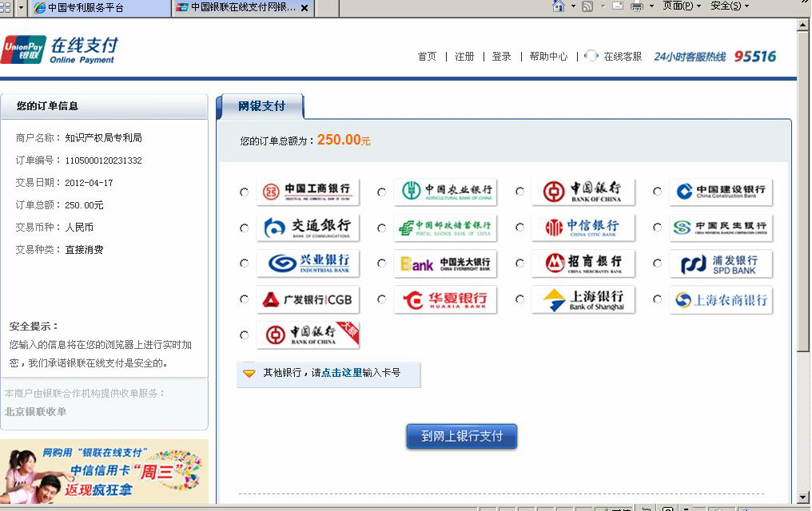Click the Print toolbar icon
Viewport: 812px width, 511px height.
[x=637, y=6]
